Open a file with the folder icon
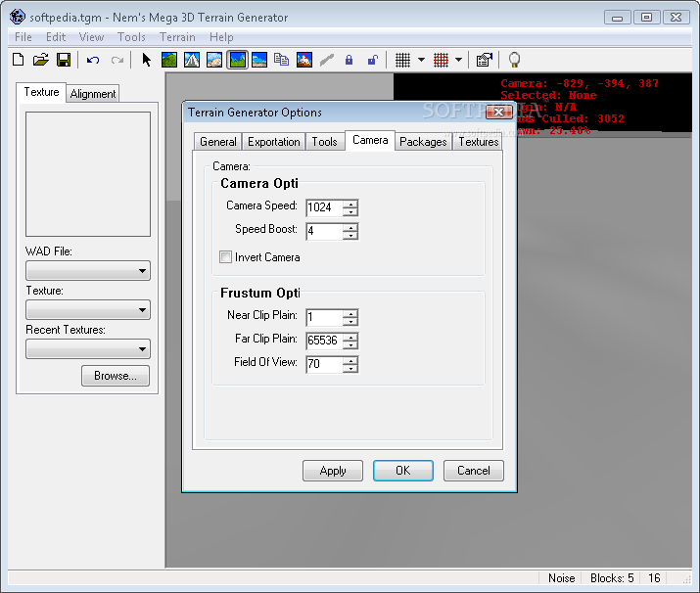The width and height of the screenshot is (700, 593). click(40, 60)
